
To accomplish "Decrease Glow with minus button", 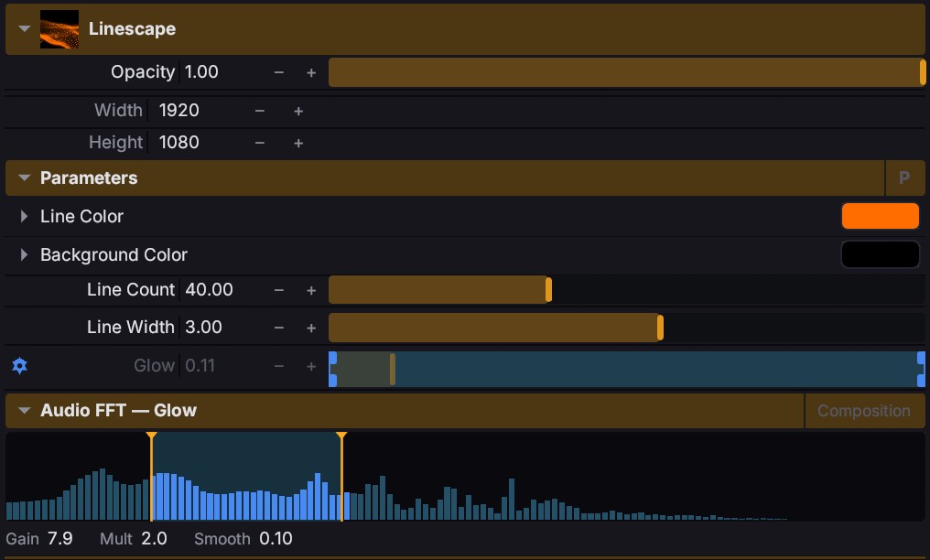I will (x=279, y=366).
